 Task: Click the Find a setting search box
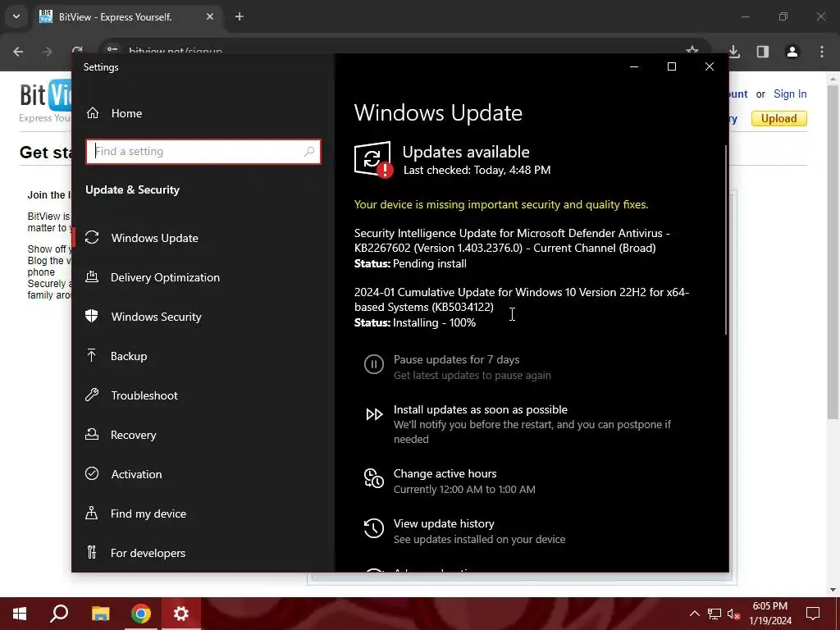coord(203,152)
